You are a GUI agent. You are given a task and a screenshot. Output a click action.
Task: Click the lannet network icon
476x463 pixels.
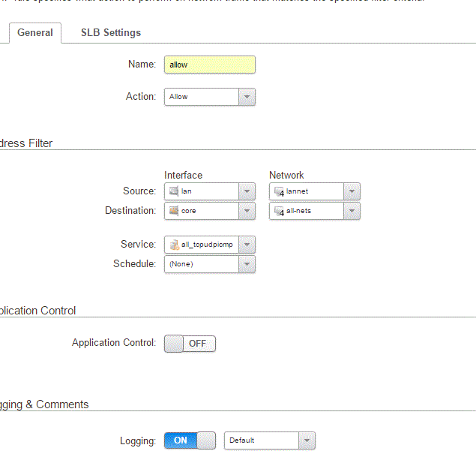pos(279,191)
